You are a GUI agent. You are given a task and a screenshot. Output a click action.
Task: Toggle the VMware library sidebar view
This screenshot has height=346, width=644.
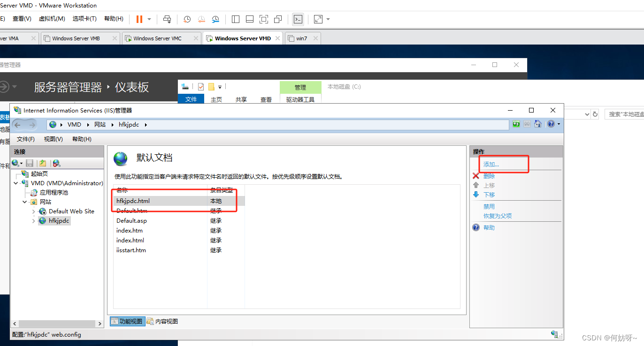pos(236,19)
